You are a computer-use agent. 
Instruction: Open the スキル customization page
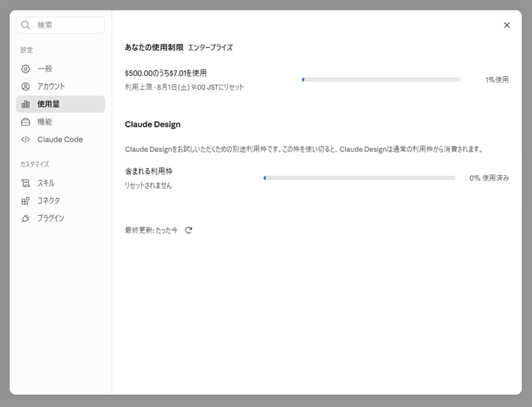click(60, 183)
